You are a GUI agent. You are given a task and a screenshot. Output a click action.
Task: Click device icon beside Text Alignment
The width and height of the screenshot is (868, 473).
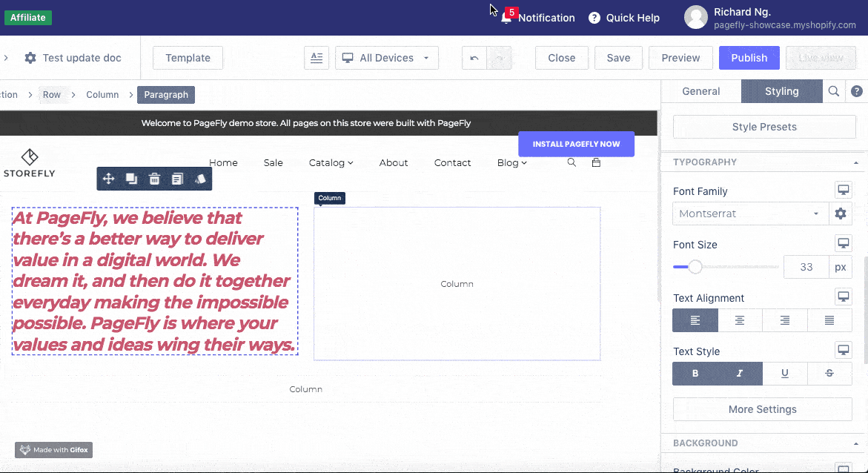point(843,297)
